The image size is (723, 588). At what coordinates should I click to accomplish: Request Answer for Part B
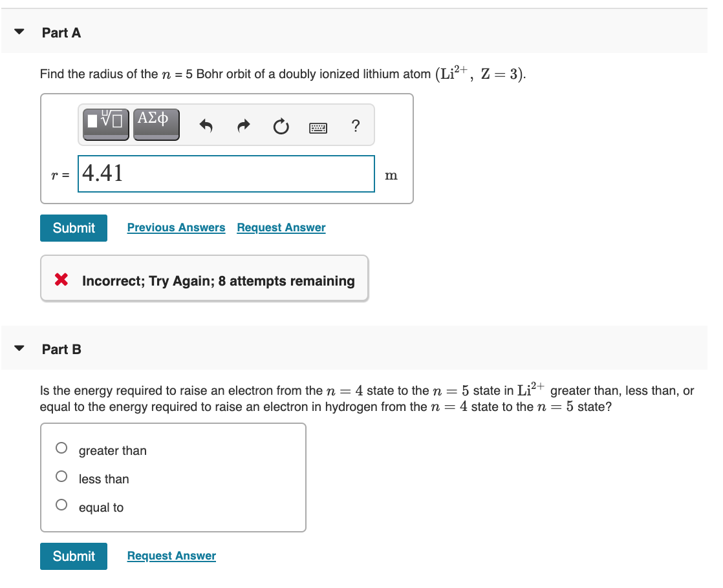(171, 556)
